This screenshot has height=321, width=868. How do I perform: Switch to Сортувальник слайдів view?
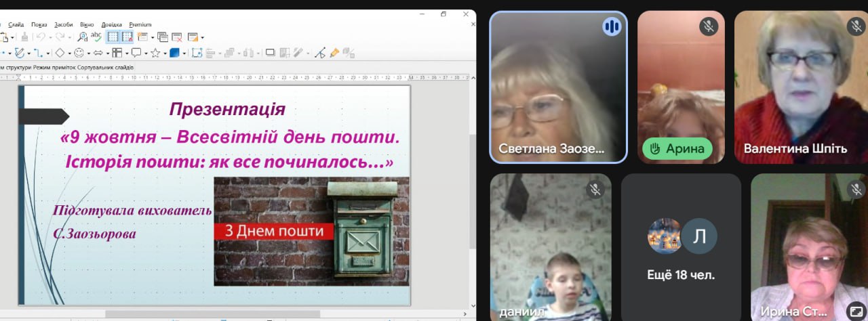coord(105,68)
